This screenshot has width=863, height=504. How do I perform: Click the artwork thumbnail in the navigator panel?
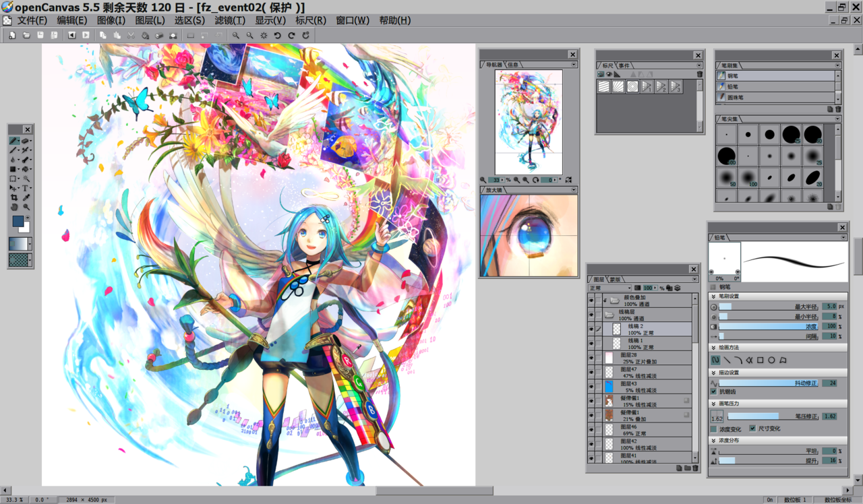529,121
